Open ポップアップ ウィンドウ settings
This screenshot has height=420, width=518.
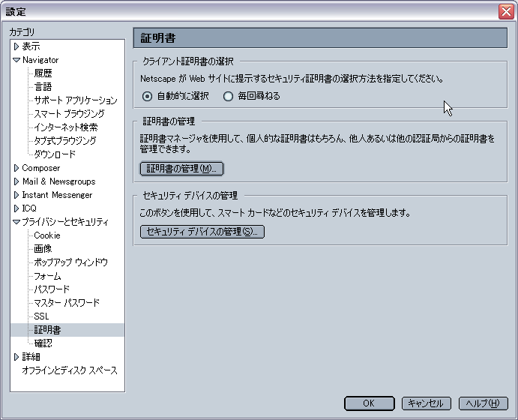click(71, 262)
